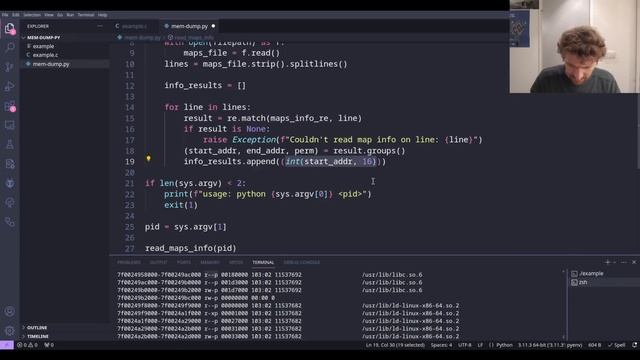640x360 pixels.
Task: Open example.c in the Explorer tree
Action: tap(45, 55)
